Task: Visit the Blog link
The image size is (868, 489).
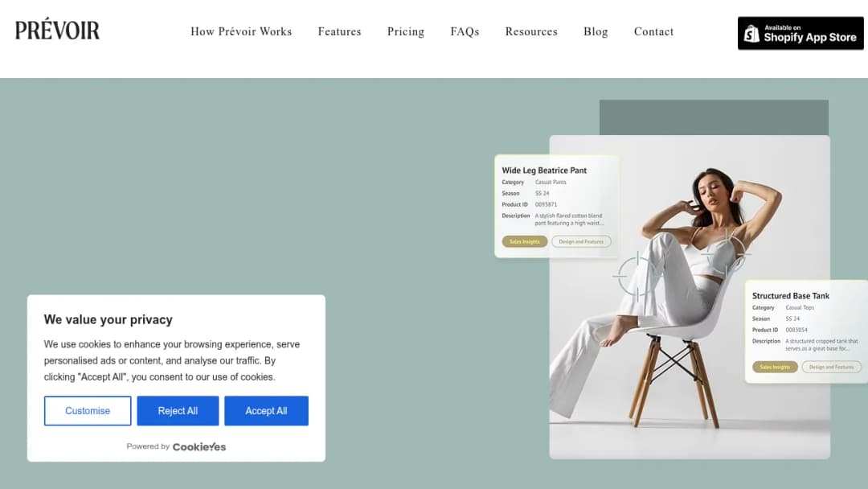Action: coord(596,31)
